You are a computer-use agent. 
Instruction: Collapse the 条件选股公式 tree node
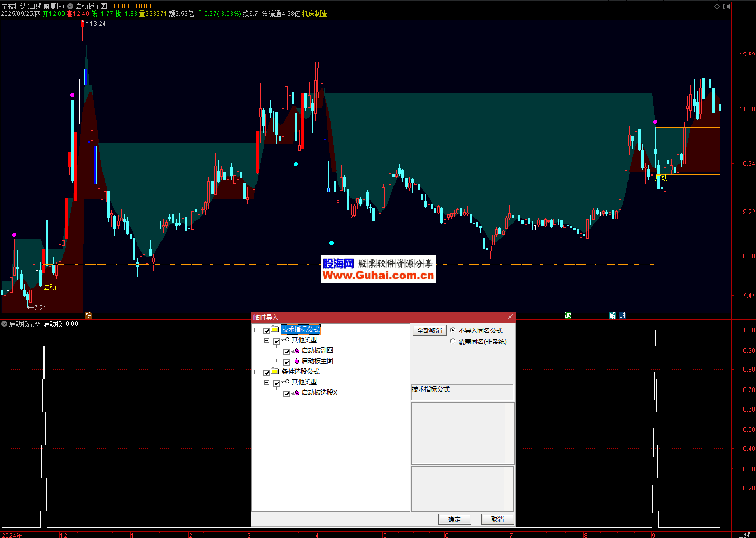(257, 372)
